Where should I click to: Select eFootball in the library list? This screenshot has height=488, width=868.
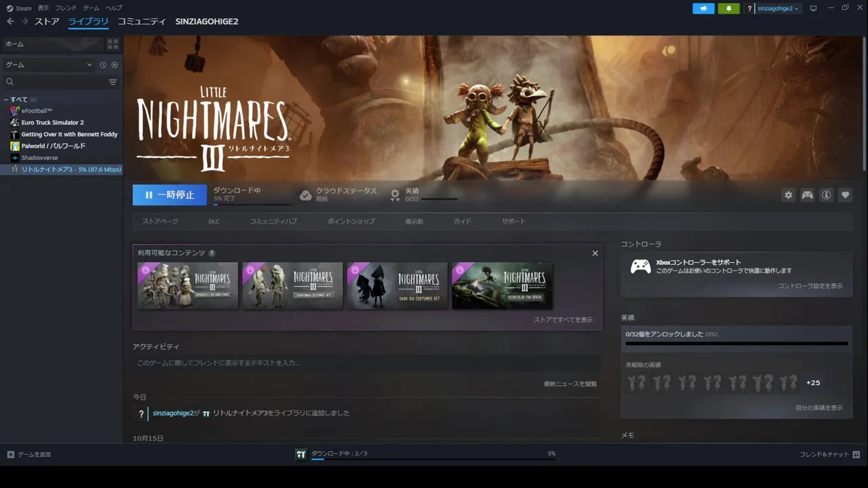37,111
